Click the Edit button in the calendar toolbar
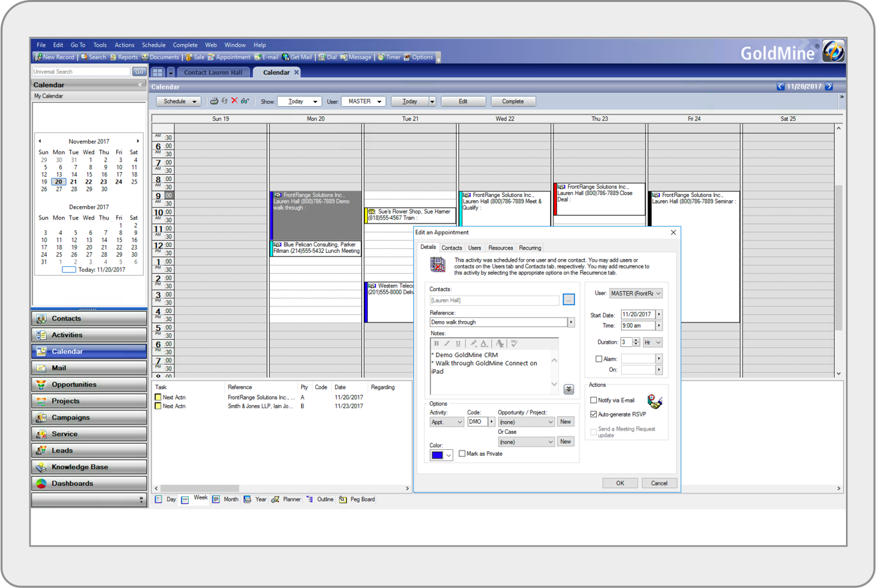 (x=463, y=101)
